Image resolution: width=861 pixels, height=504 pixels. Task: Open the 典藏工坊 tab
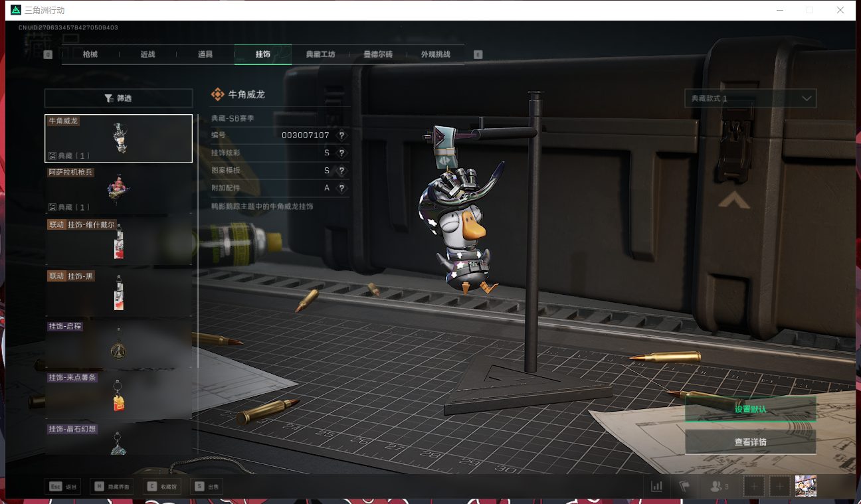coord(320,54)
